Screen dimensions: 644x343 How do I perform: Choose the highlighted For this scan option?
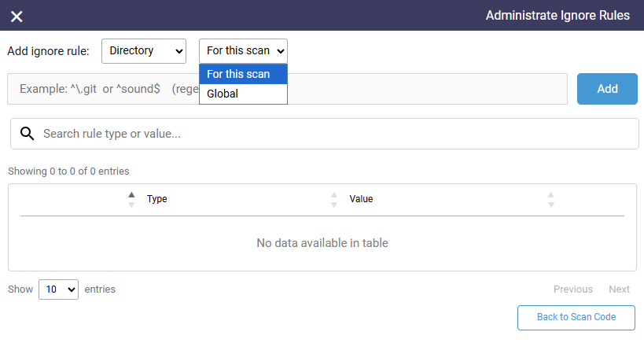[x=243, y=74]
